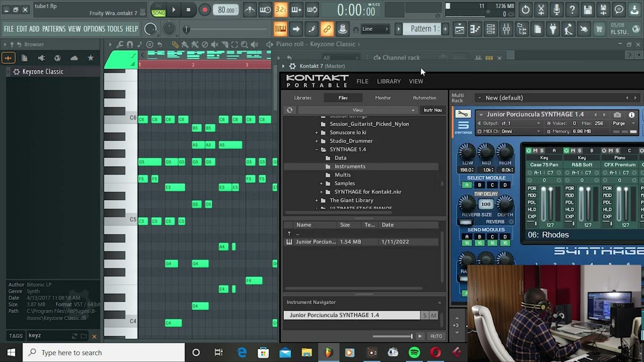
Task: Enable wait for input before recording
Action: tap(265, 10)
